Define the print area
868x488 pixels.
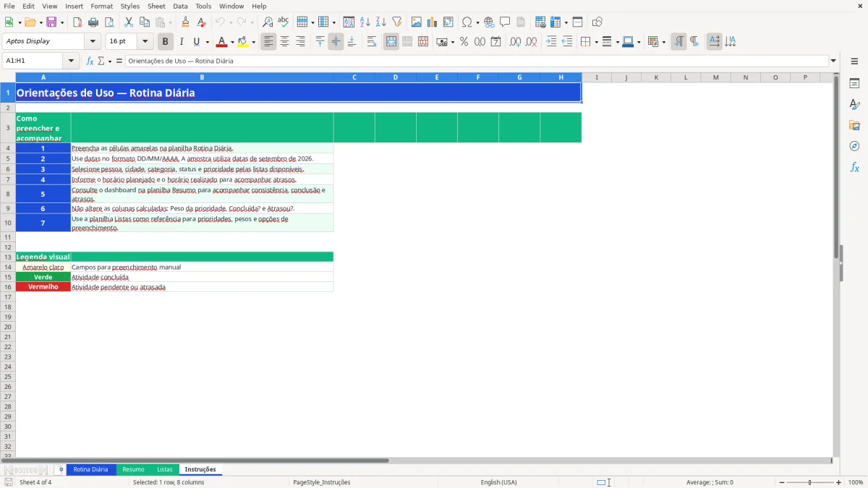[540, 22]
